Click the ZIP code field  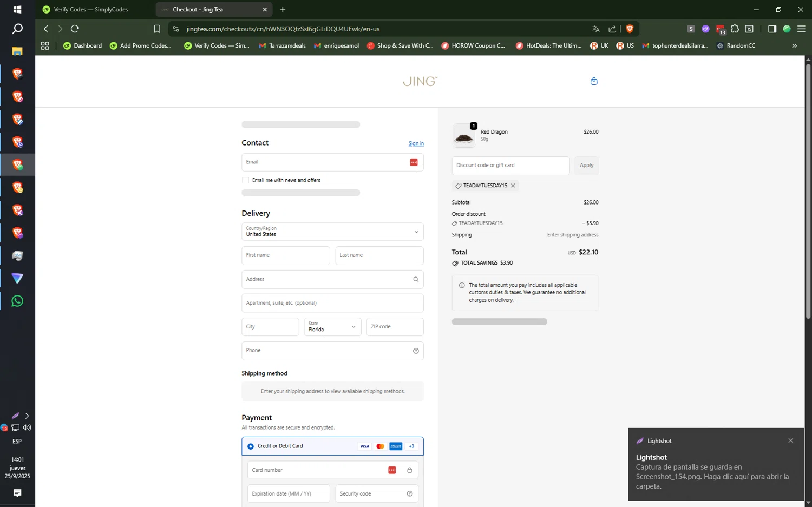[395, 327]
